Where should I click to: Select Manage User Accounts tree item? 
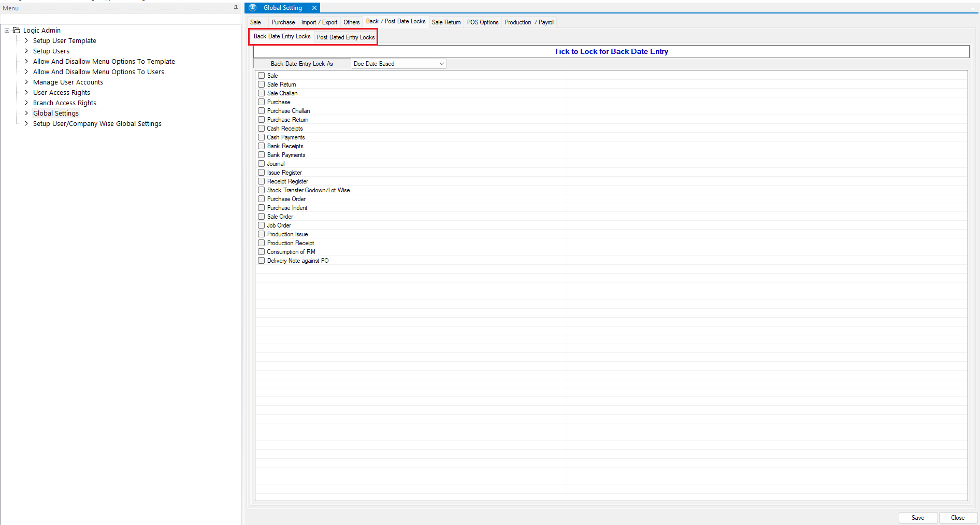pos(68,82)
